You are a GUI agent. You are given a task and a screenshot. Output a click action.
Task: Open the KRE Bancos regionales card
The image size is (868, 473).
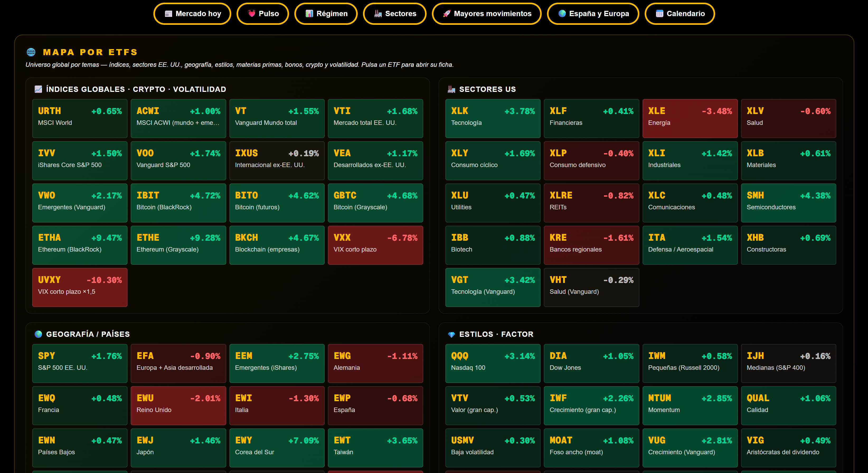point(591,245)
